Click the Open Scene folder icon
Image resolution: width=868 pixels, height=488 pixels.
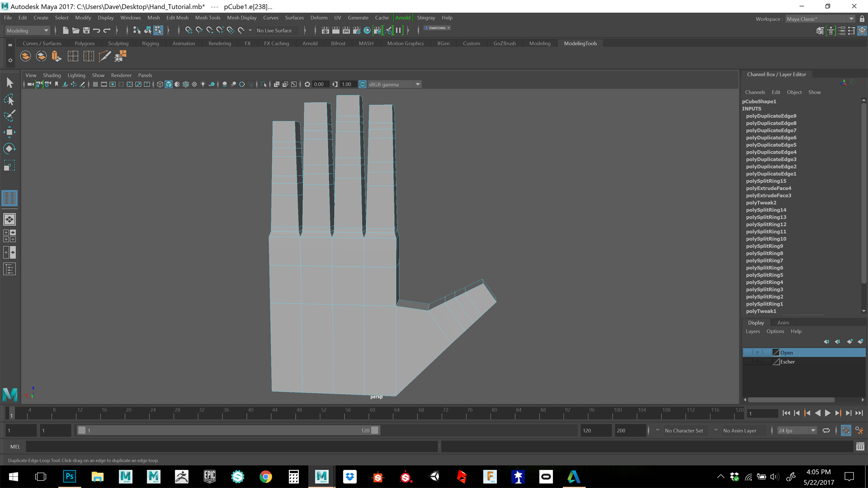76,30
